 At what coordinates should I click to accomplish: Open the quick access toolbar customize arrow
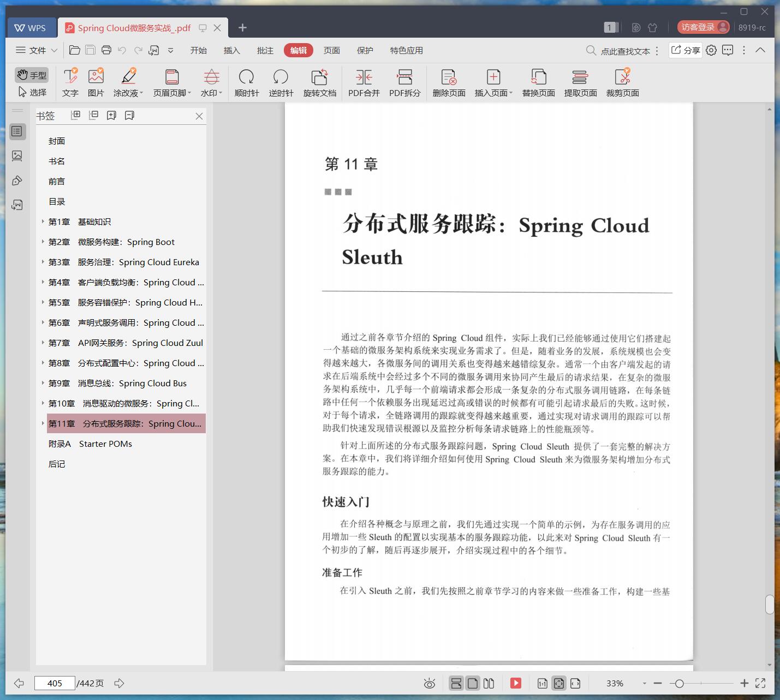(x=170, y=50)
